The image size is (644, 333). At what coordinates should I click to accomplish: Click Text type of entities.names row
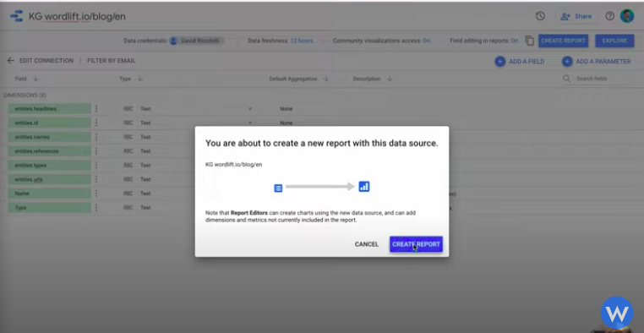145,137
